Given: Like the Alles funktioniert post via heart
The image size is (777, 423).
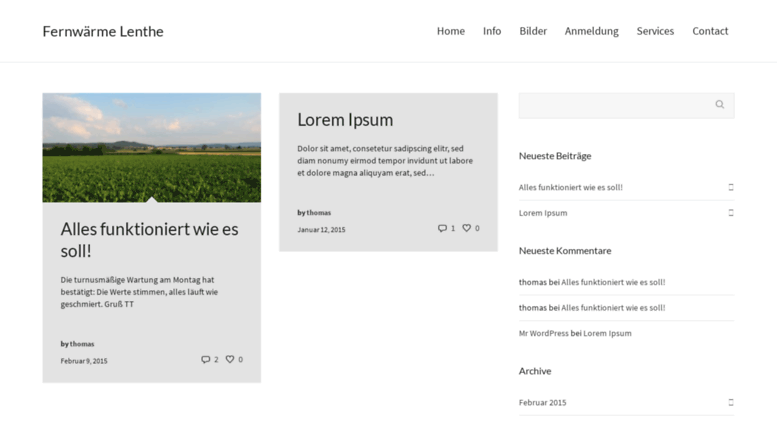Looking at the screenshot, I should pos(230,359).
